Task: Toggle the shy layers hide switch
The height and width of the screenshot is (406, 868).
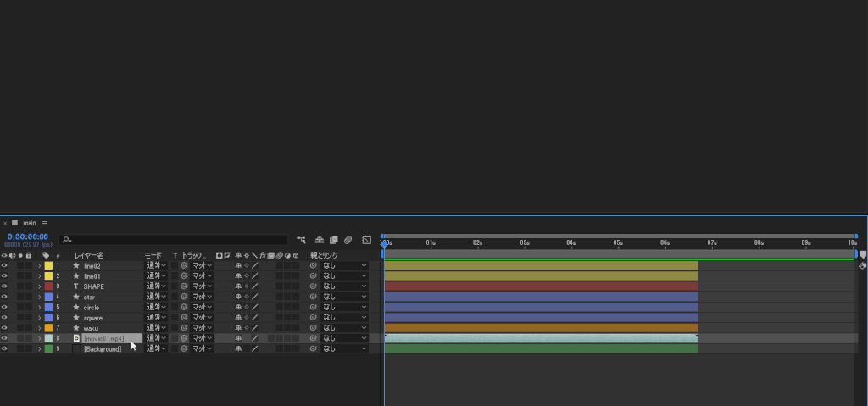Action: [320, 240]
